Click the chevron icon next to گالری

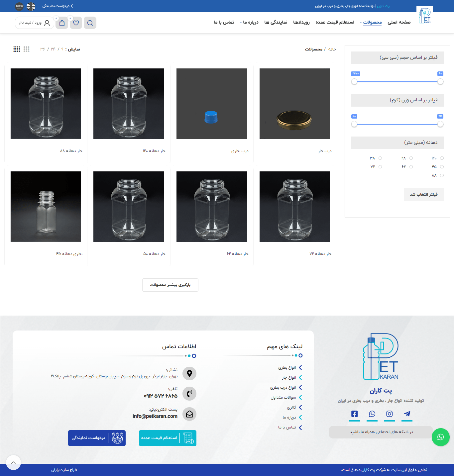[300, 407]
